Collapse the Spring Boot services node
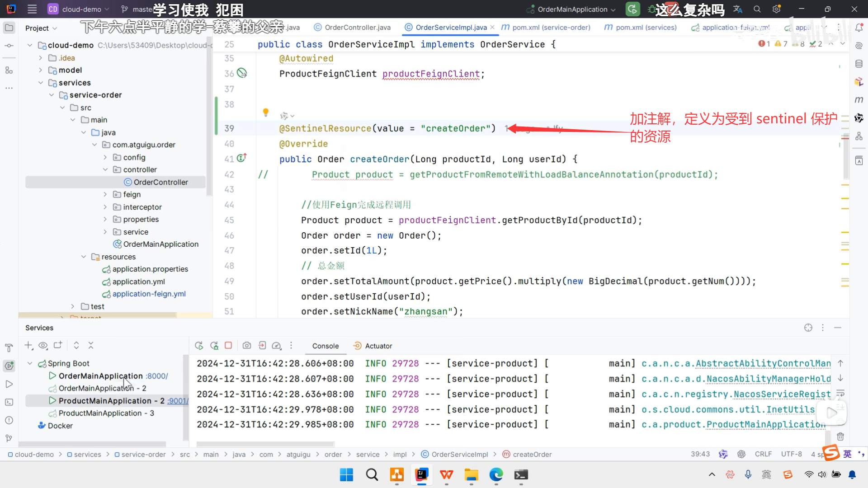The width and height of the screenshot is (868, 488). (x=30, y=363)
